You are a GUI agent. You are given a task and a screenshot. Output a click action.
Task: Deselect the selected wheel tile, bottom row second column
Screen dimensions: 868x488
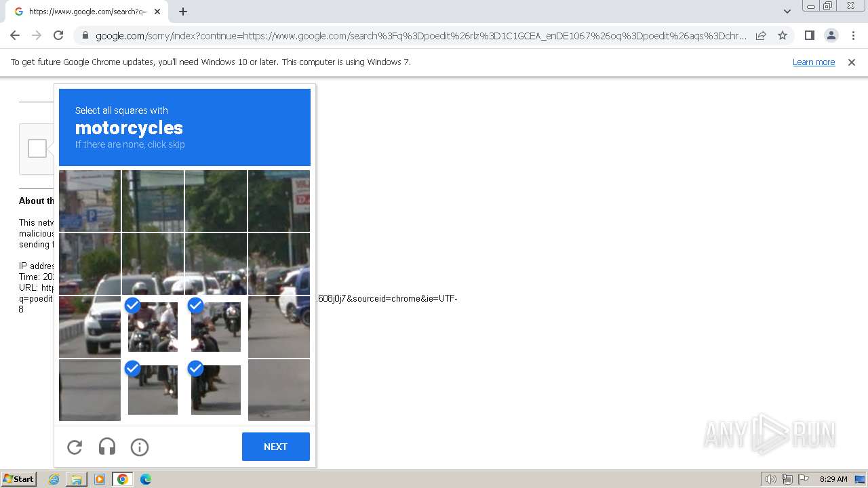pos(153,390)
